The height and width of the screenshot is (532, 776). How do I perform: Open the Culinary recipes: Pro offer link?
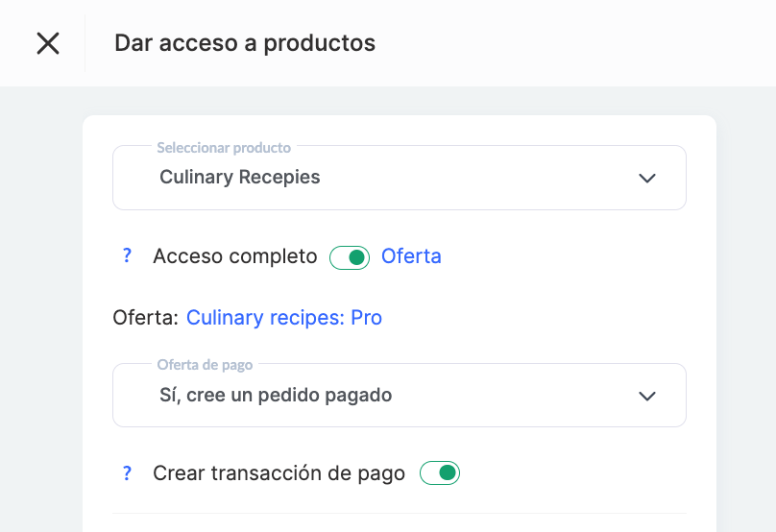(x=284, y=318)
